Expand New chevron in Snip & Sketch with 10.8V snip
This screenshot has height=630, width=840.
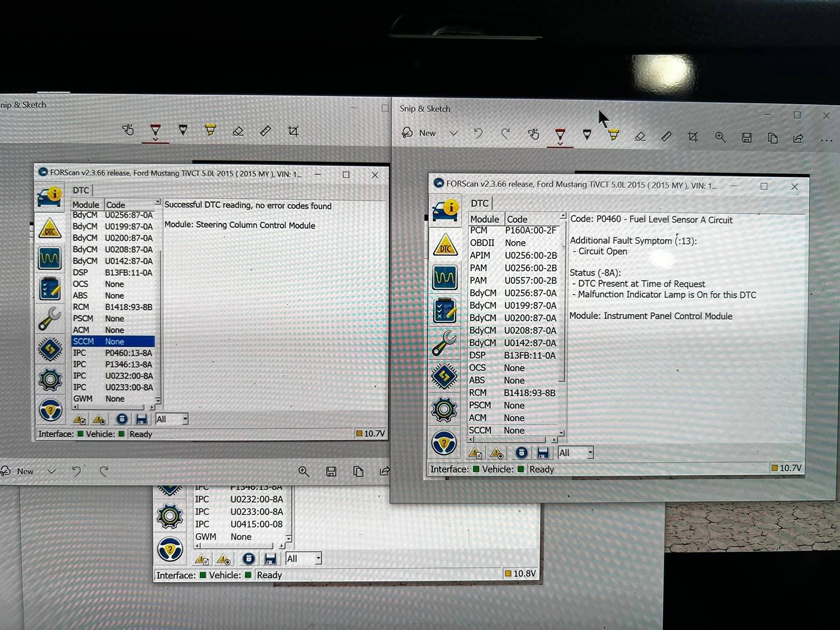click(51, 471)
